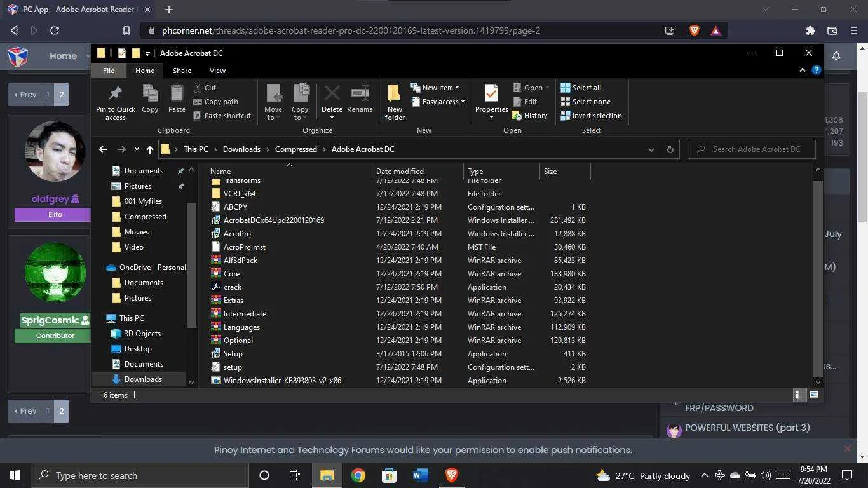The width and height of the screenshot is (868, 488).
Task: Go to forum page 1 at top
Action: pos(47,94)
